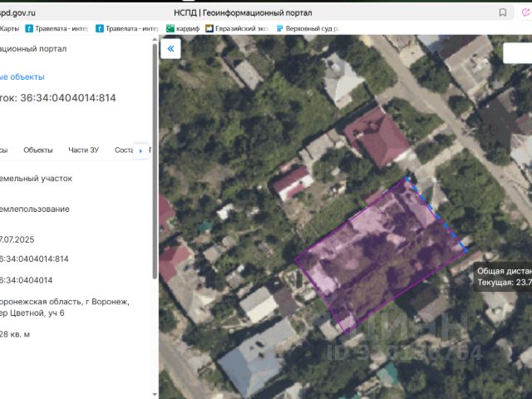Click the quarter number 36:34:0404014
Viewport: 532px width, 399px height.
26,280
